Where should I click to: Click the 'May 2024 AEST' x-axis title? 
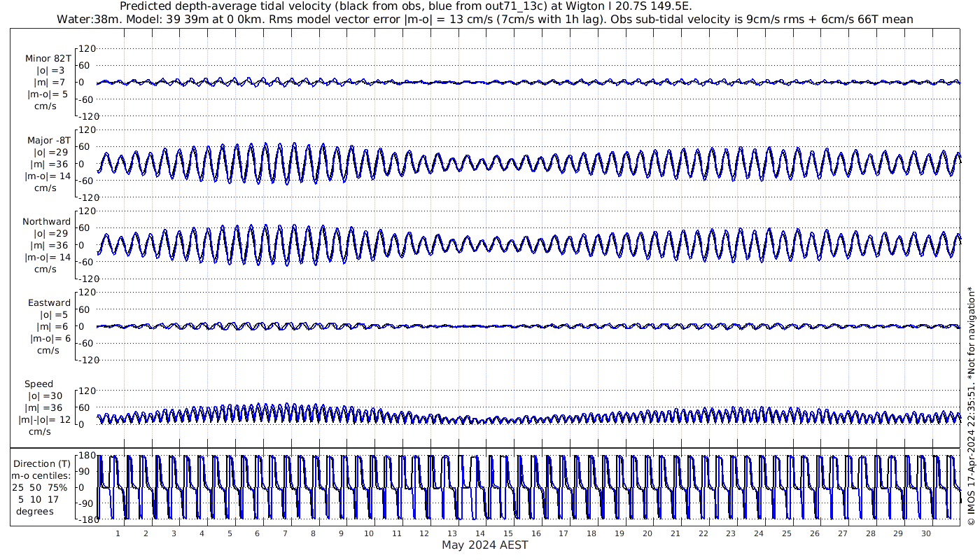[x=485, y=545]
